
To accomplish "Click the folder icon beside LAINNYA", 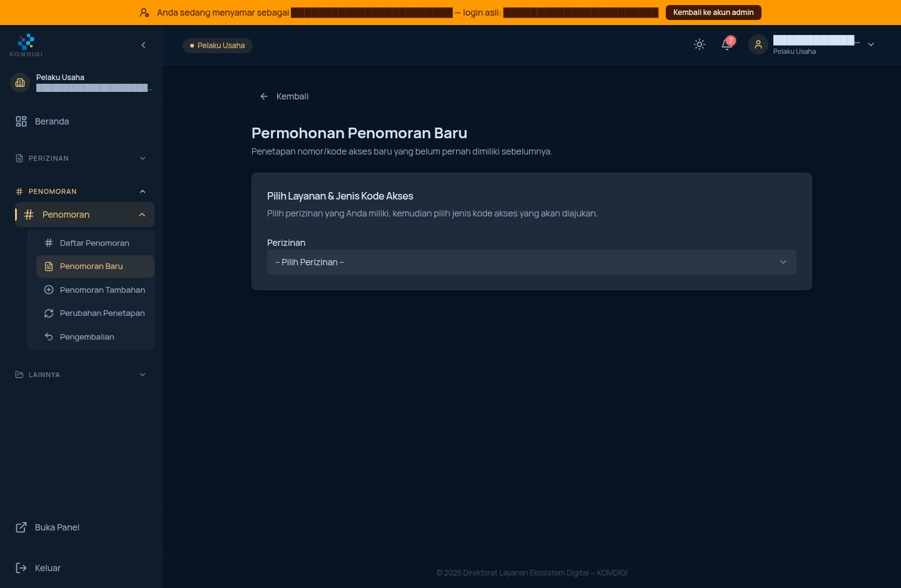I will click(x=19, y=375).
